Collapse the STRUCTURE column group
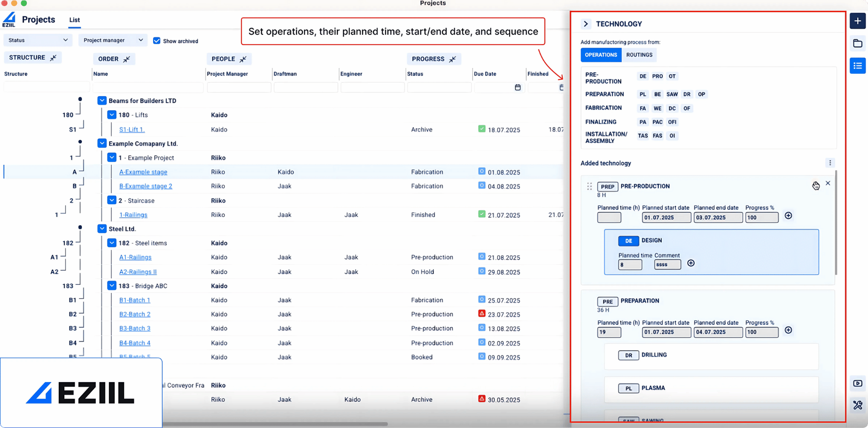The height and width of the screenshot is (428, 868). [x=54, y=58]
